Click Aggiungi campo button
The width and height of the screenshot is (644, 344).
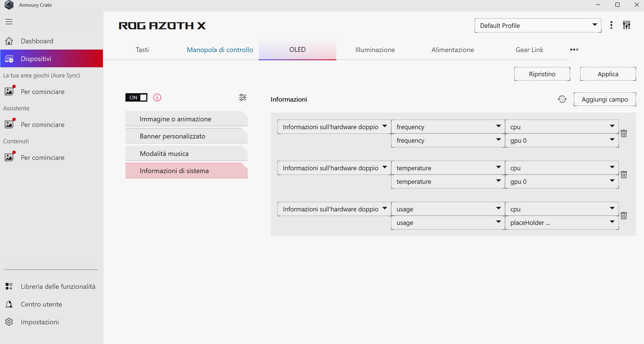pos(605,99)
